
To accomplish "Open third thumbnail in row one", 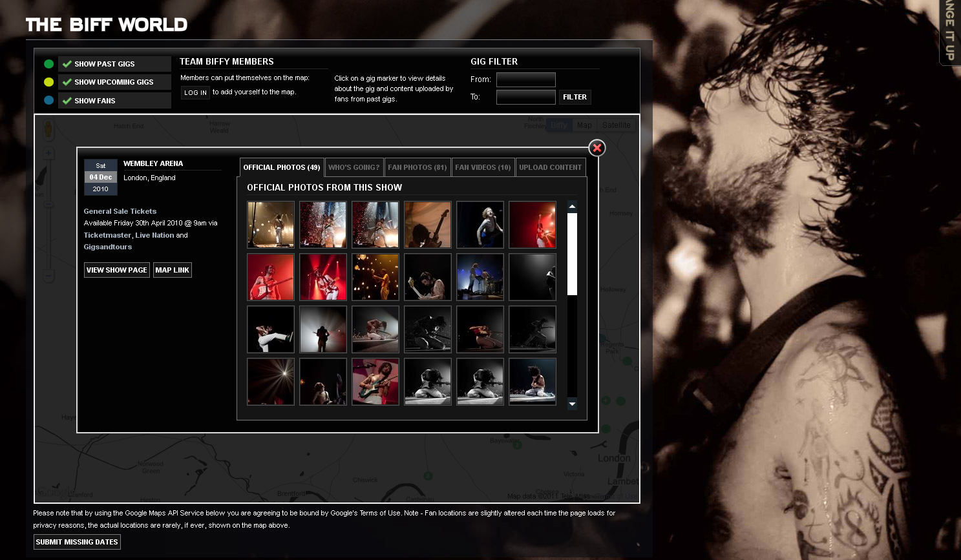I will 375,225.
